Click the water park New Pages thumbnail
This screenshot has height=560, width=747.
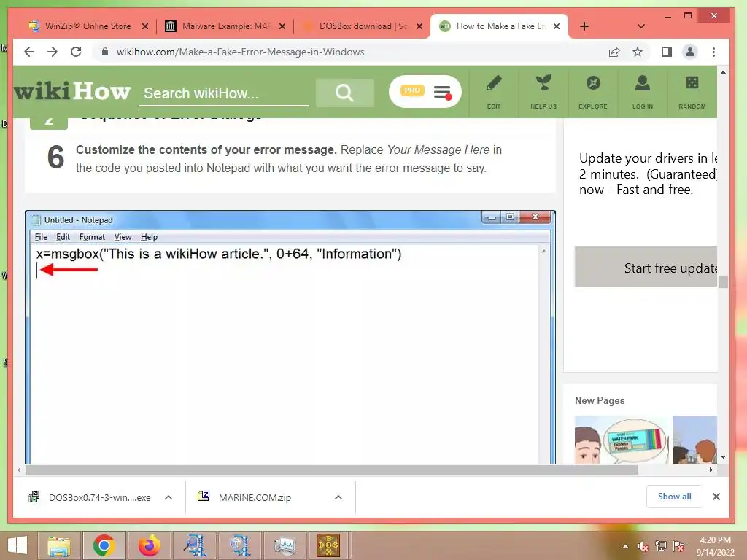click(621, 440)
